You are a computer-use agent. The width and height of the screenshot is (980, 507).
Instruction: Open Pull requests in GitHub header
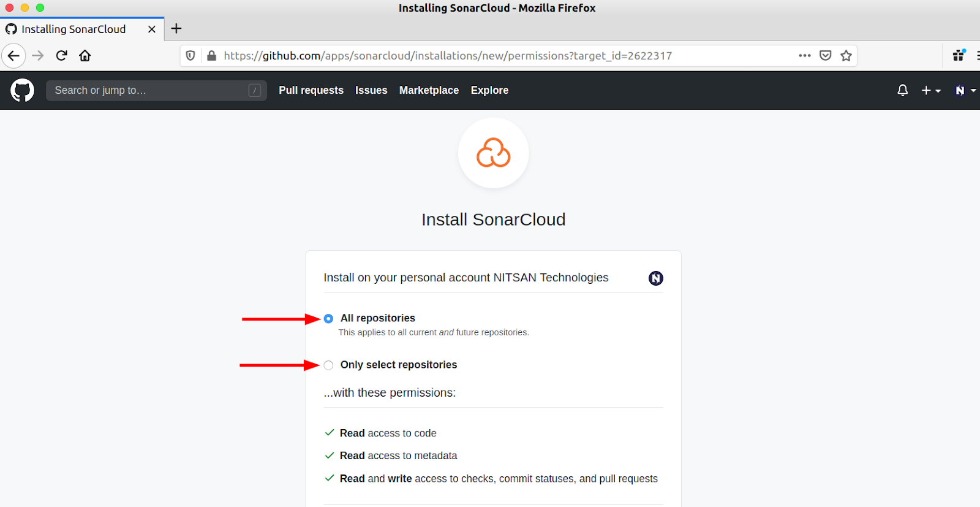point(311,90)
